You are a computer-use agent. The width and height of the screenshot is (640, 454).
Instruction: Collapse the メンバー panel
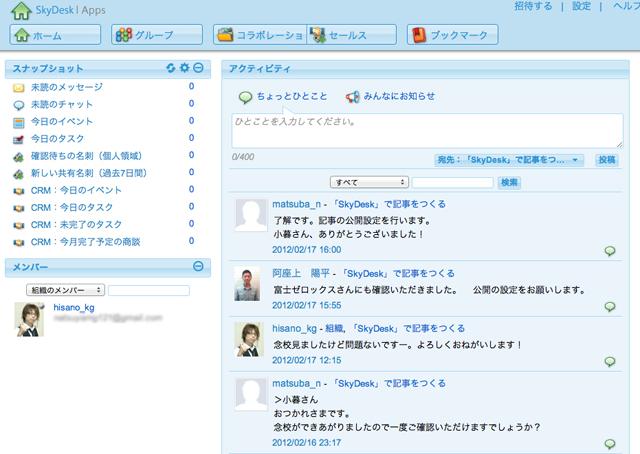click(x=198, y=266)
